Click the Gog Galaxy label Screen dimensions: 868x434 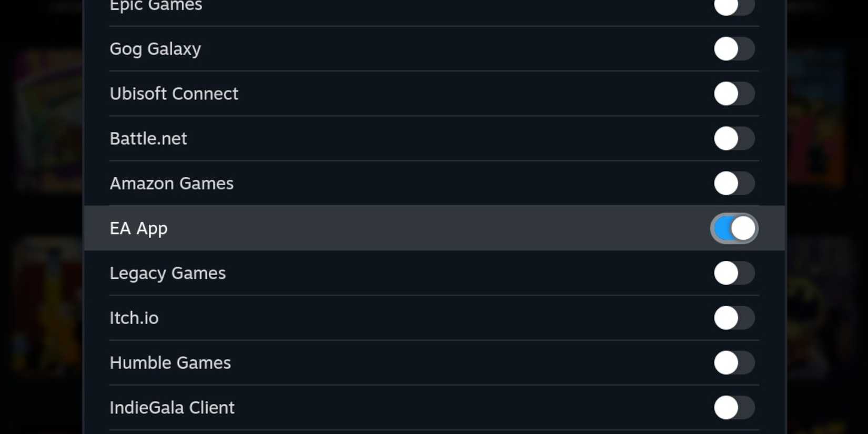click(155, 49)
